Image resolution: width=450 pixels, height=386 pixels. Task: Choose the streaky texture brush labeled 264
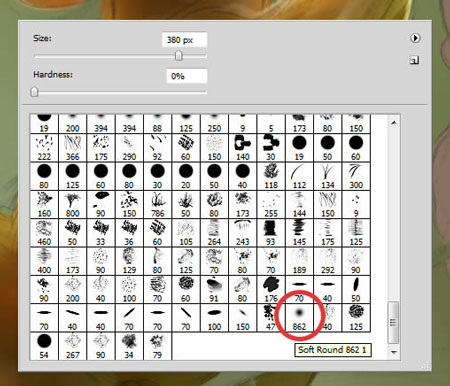click(214, 233)
